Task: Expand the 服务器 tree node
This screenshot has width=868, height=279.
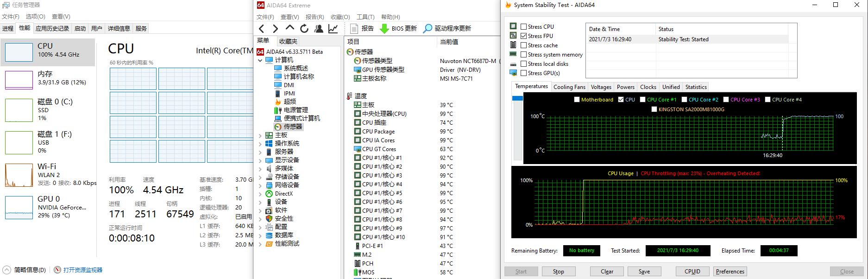Action: (x=260, y=152)
